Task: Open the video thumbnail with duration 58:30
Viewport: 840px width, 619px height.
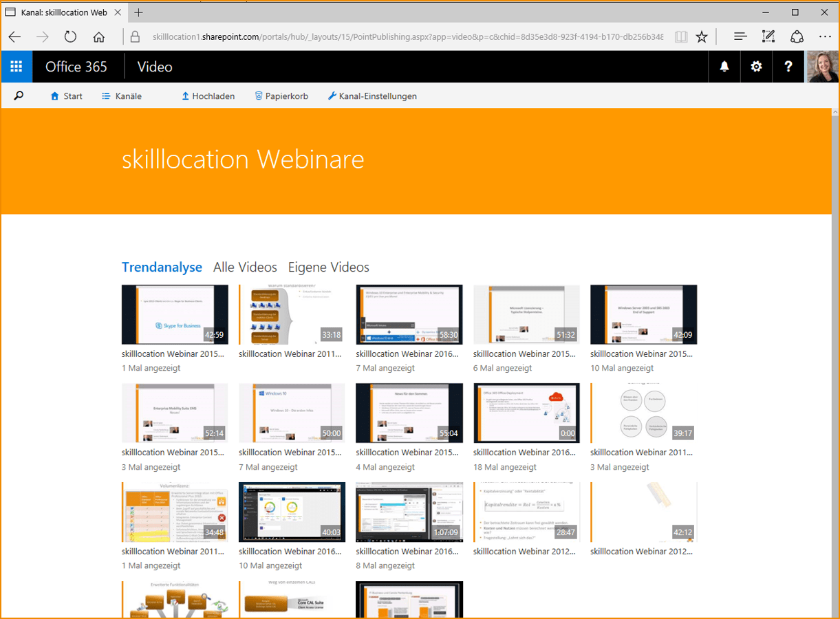Action: pos(409,314)
